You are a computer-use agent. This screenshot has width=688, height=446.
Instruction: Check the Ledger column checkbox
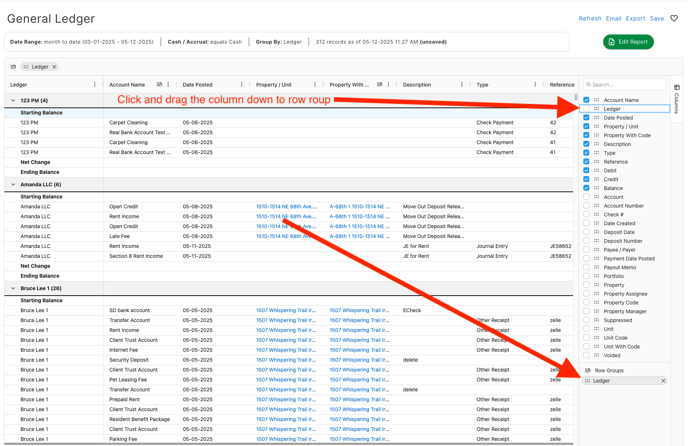586,109
